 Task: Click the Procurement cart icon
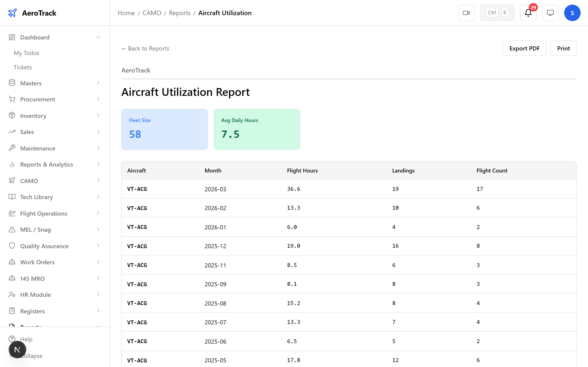[x=12, y=99]
